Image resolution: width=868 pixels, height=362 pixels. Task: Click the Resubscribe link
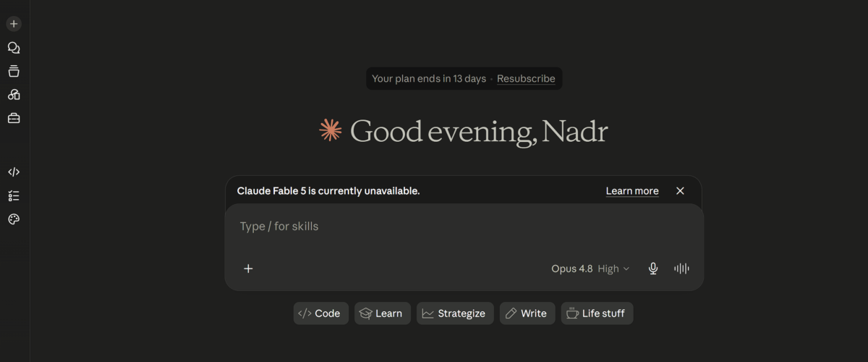[x=526, y=79]
